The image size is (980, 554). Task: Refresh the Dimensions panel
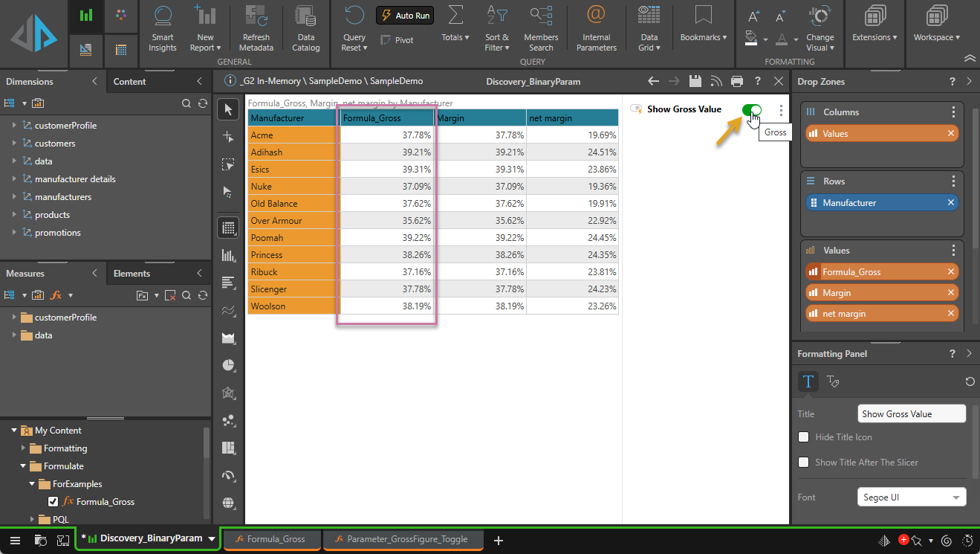pos(203,103)
